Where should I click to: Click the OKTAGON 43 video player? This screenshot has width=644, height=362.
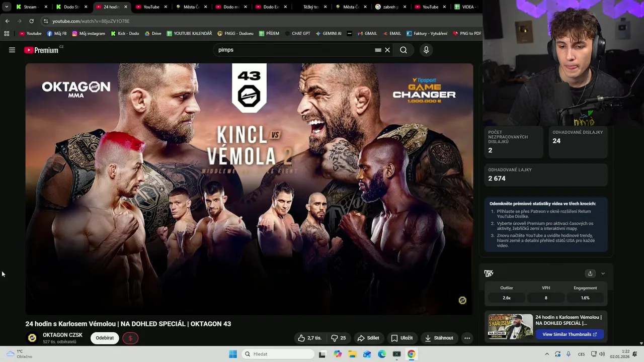tap(249, 189)
